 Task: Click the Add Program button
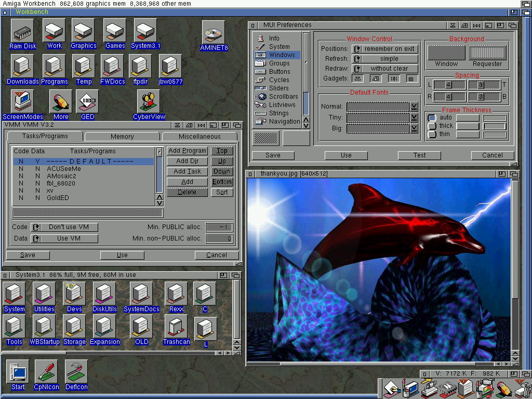[x=187, y=151]
